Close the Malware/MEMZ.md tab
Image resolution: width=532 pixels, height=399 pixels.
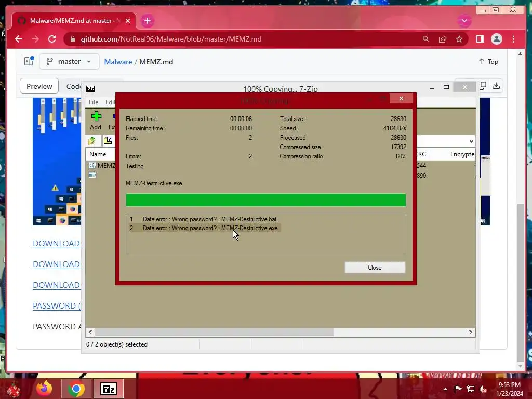[x=128, y=21]
